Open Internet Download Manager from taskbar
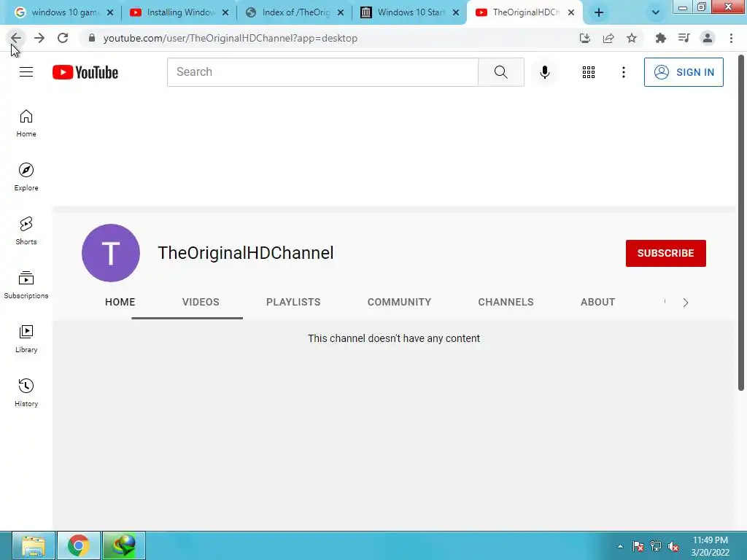Screen dimensions: 747x560 tap(124, 545)
